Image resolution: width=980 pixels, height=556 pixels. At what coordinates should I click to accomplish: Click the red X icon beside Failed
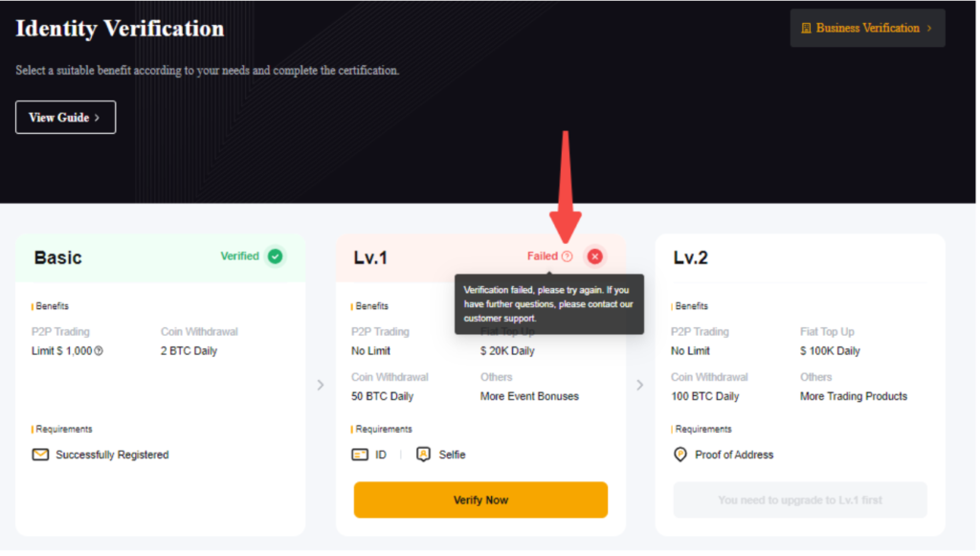point(594,256)
